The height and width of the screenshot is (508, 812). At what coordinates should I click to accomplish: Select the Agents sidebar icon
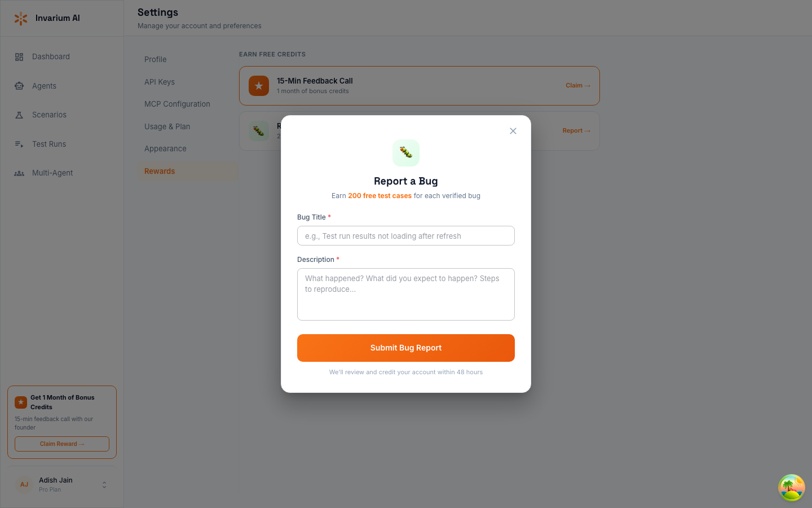(x=19, y=86)
